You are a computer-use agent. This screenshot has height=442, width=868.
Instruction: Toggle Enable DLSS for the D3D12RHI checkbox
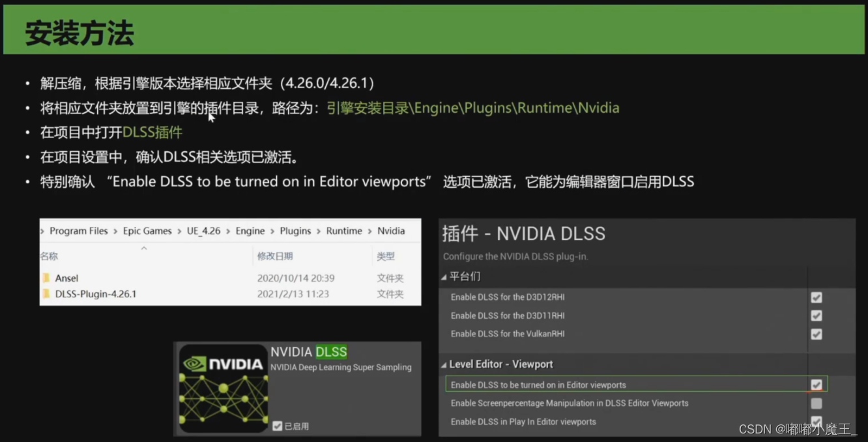coord(816,297)
